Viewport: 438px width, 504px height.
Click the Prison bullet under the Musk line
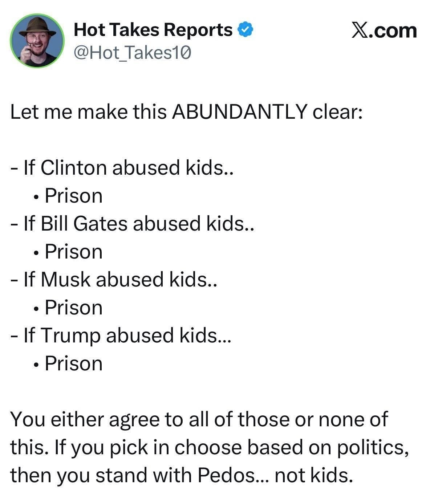(73, 308)
